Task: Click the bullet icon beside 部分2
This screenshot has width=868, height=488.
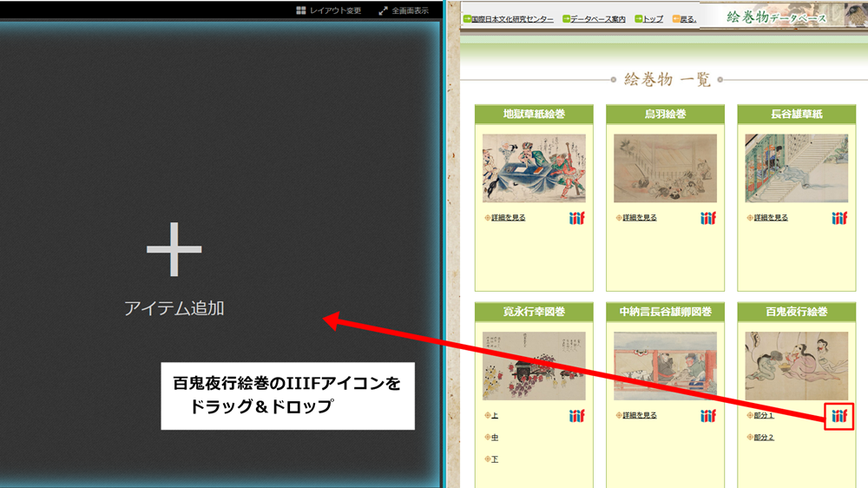Action: (x=750, y=437)
